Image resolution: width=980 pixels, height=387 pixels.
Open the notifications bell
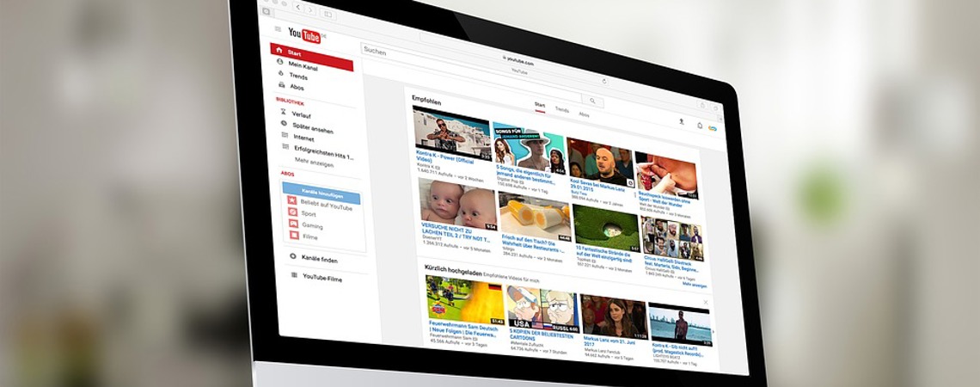pos(699,125)
